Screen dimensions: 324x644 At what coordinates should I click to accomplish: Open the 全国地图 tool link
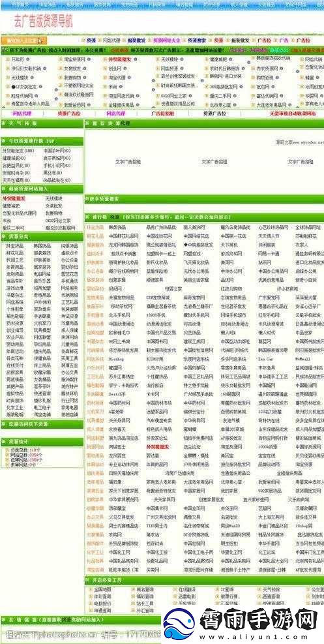(102, 589)
